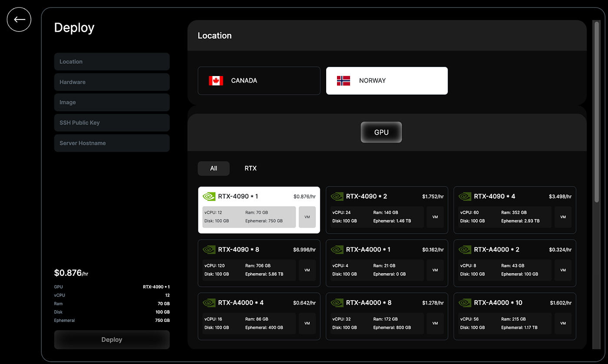Click the Location section heading
This screenshot has width=608, height=364.
pyautogui.click(x=215, y=36)
